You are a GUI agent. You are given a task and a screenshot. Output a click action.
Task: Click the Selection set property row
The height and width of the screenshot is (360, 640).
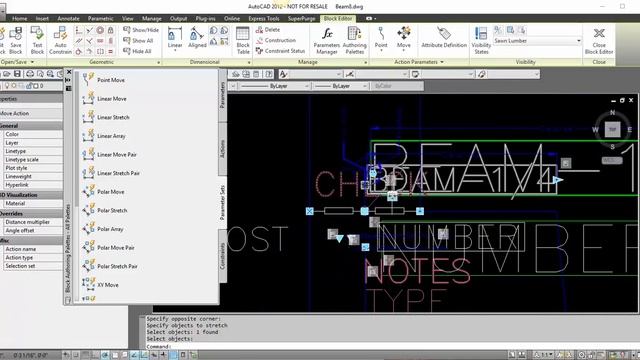point(32,266)
